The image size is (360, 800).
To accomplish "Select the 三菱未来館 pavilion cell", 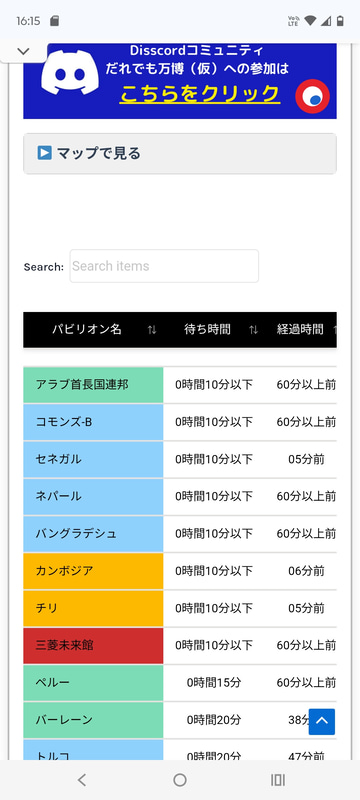I will [x=93, y=645].
